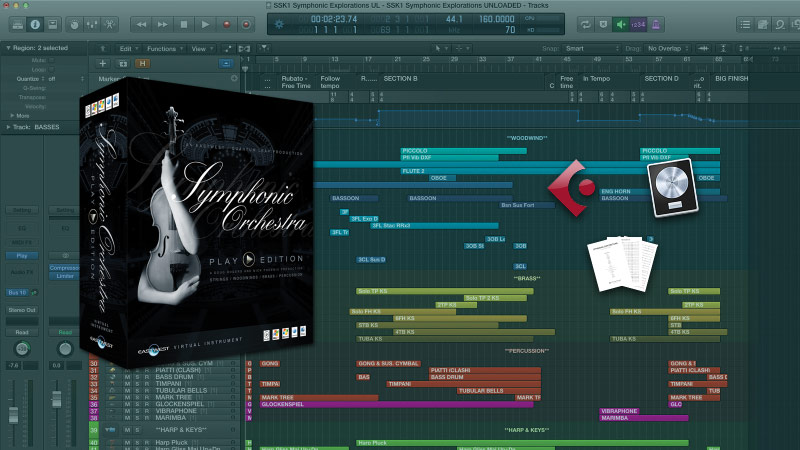Collapse the Region inspector triangle
Viewport: 800px width, 450px height.
8,48
